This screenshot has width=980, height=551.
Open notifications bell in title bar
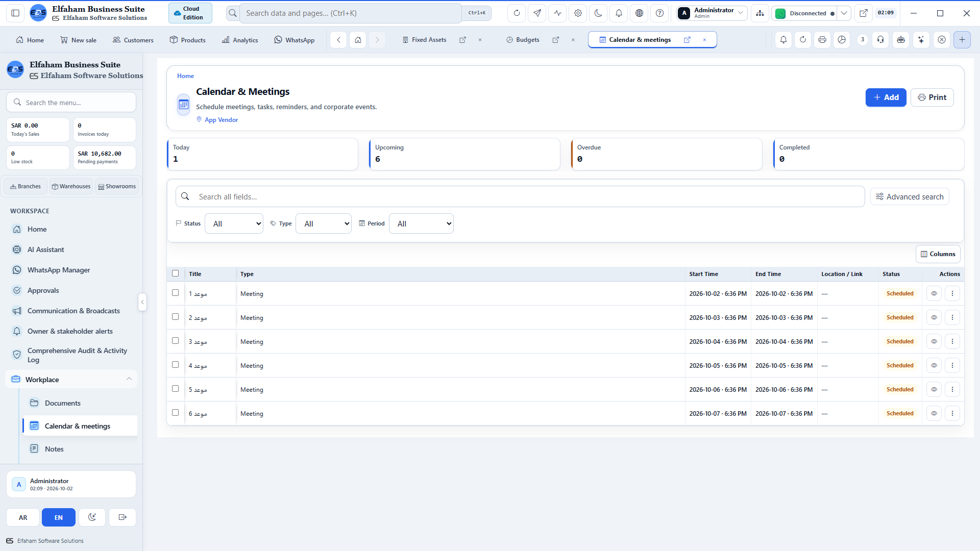tap(619, 13)
